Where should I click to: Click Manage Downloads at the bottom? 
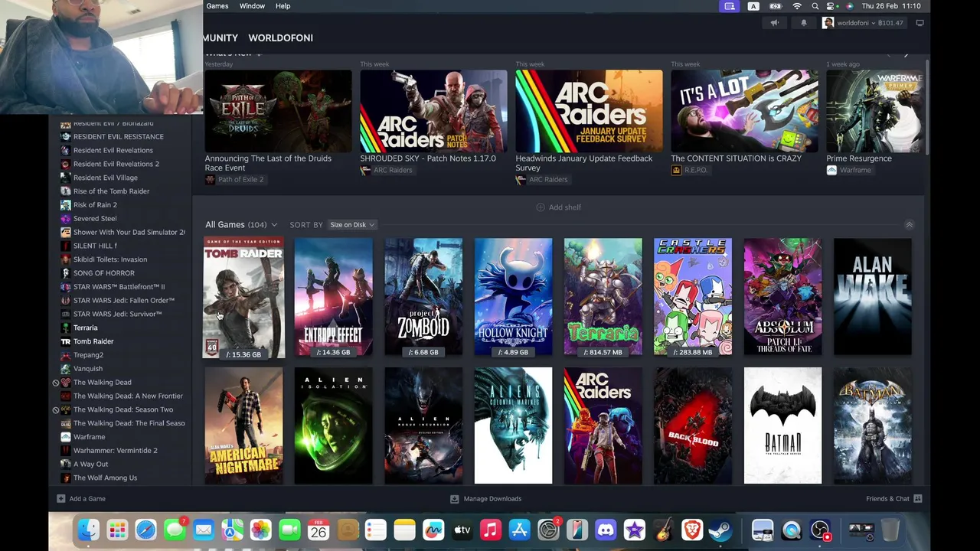(485, 499)
